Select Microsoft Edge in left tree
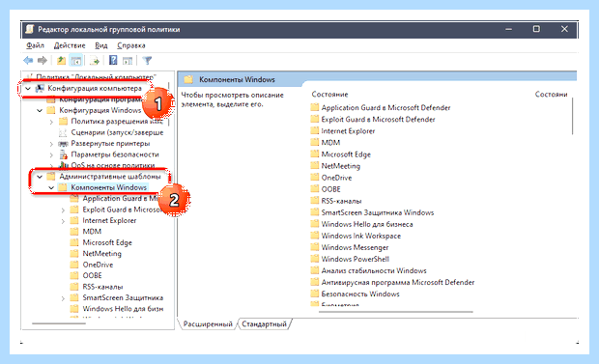The height and width of the screenshot is (364, 599). pos(107,242)
